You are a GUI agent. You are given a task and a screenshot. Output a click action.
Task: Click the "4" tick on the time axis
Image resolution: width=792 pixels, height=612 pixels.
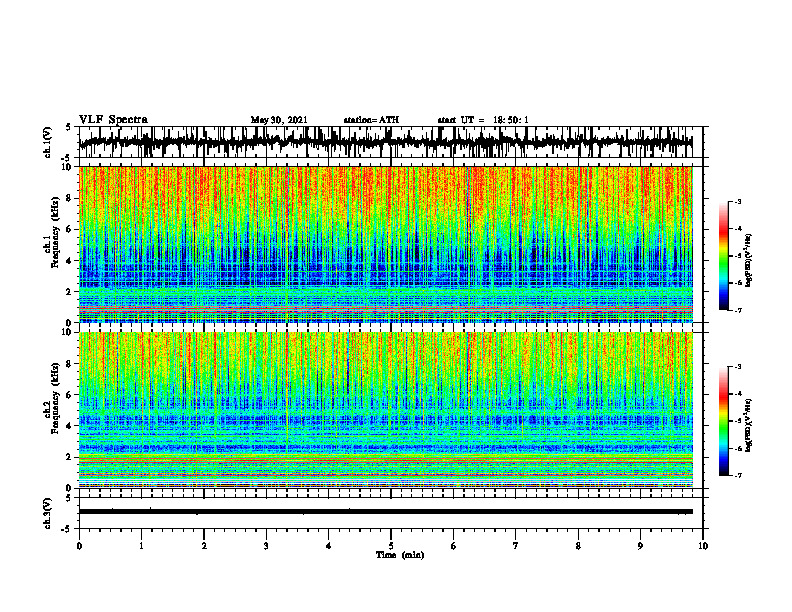click(328, 546)
